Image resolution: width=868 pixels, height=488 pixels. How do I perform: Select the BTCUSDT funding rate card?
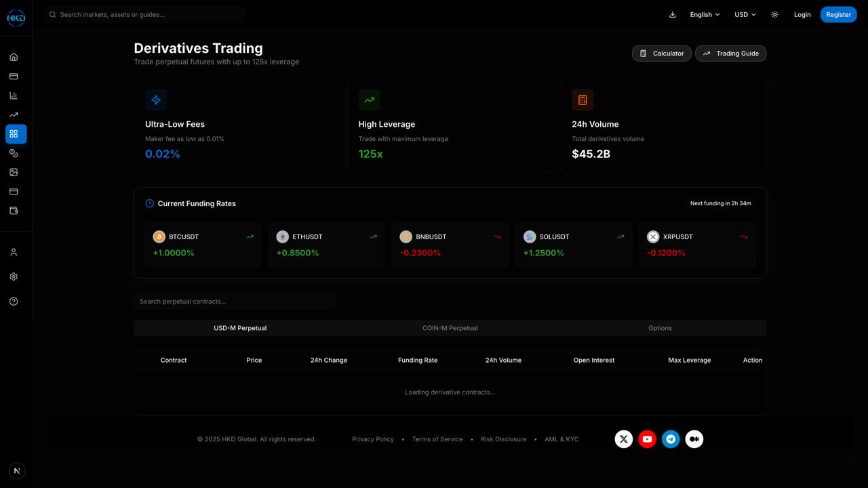pos(203,245)
